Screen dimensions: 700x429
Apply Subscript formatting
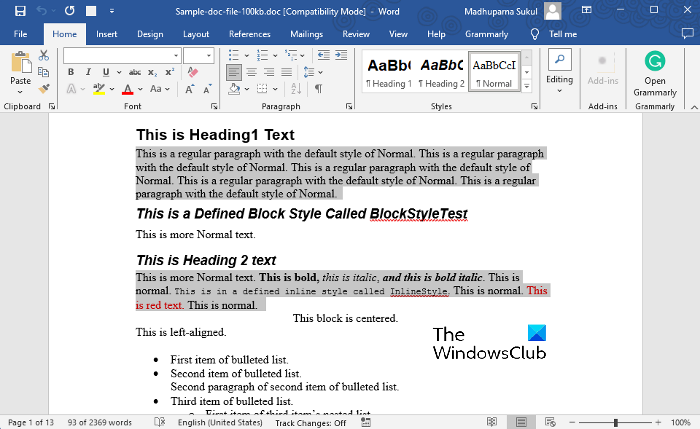153,72
